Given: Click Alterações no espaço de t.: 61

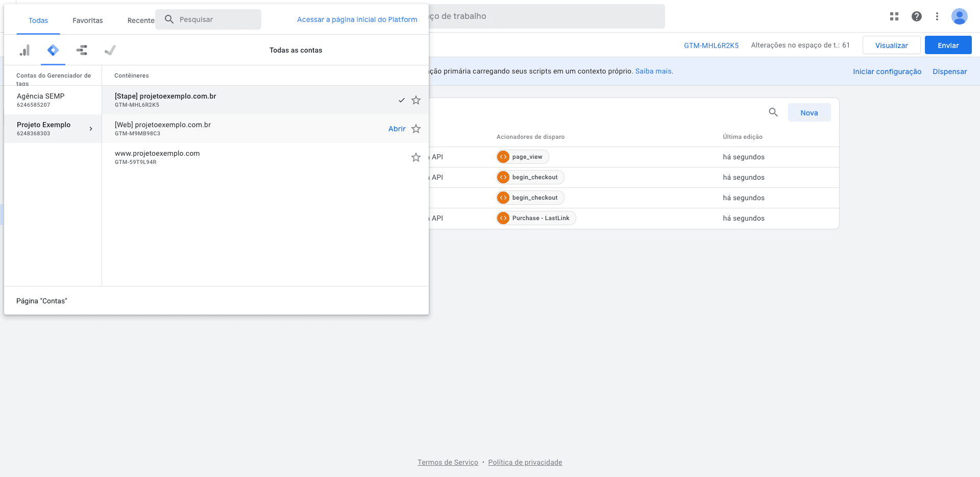Looking at the screenshot, I should click(800, 45).
